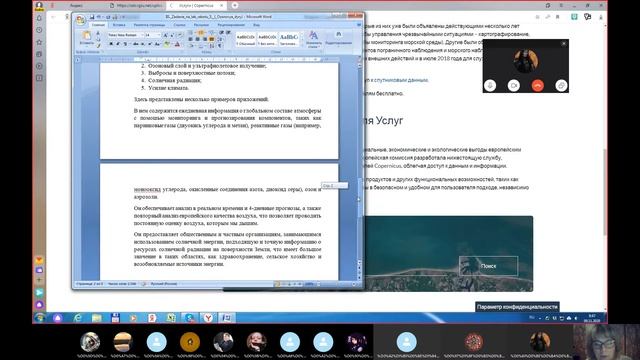Switch to the Home ribbon tab in Word

[98, 25]
